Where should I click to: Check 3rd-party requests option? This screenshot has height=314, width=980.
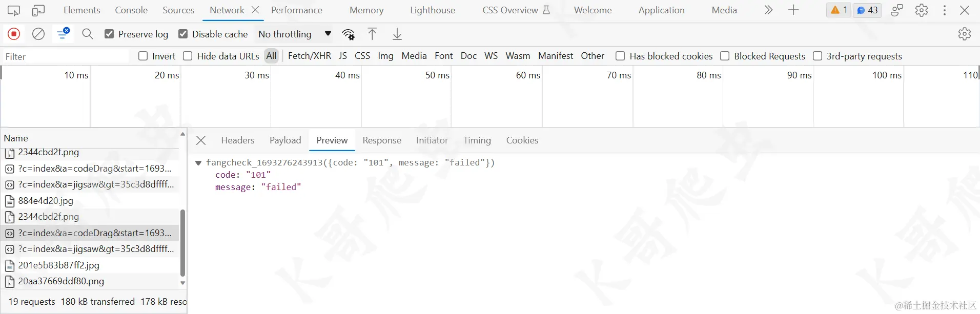pyautogui.click(x=818, y=56)
